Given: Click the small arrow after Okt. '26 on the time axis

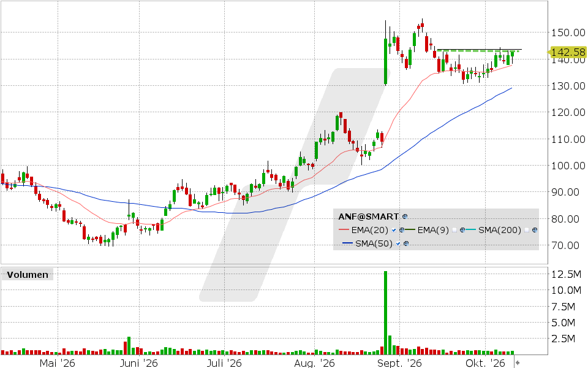Looking at the screenshot, I should (518, 362).
